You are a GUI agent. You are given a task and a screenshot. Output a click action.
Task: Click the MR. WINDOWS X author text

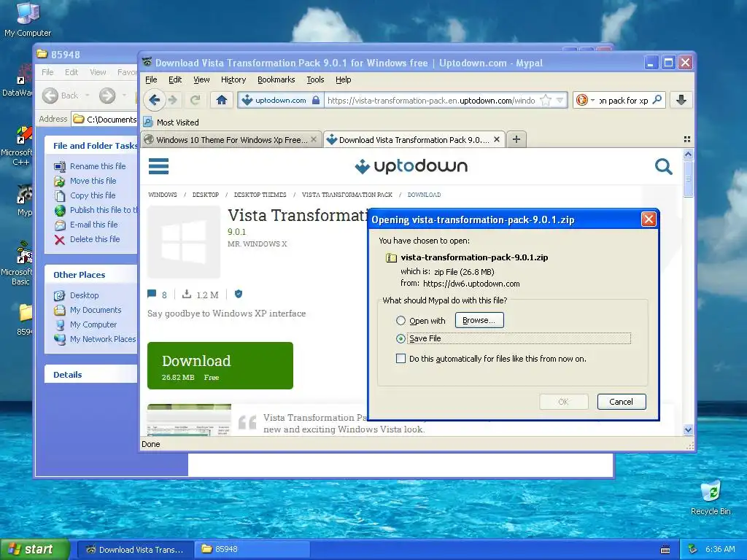(x=258, y=244)
